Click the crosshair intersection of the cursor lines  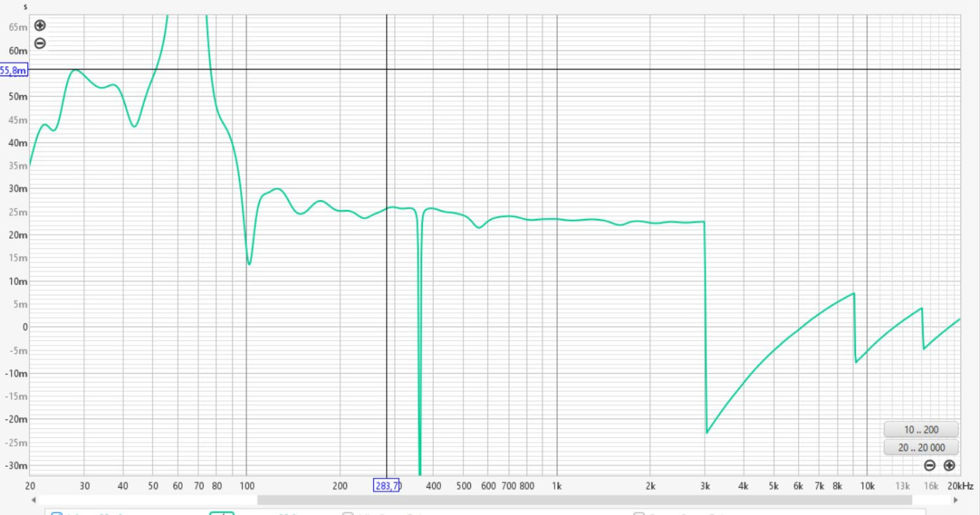(387, 69)
